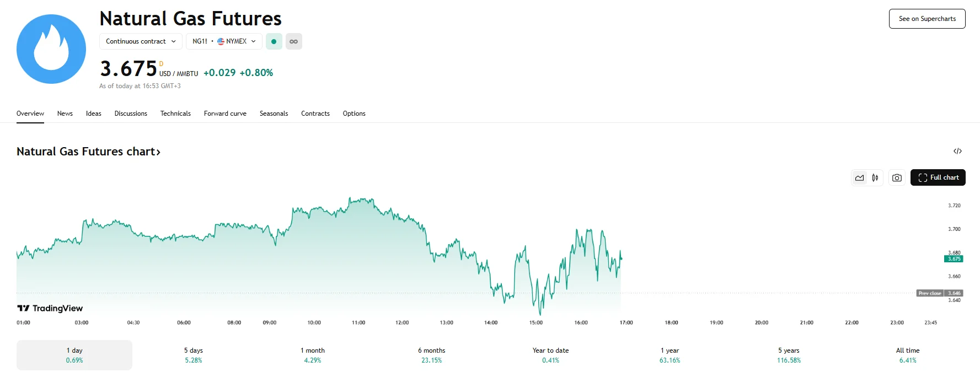Switch chart to area style
Image resolution: width=980 pixels, height=383 pixels.
(859, 177)
